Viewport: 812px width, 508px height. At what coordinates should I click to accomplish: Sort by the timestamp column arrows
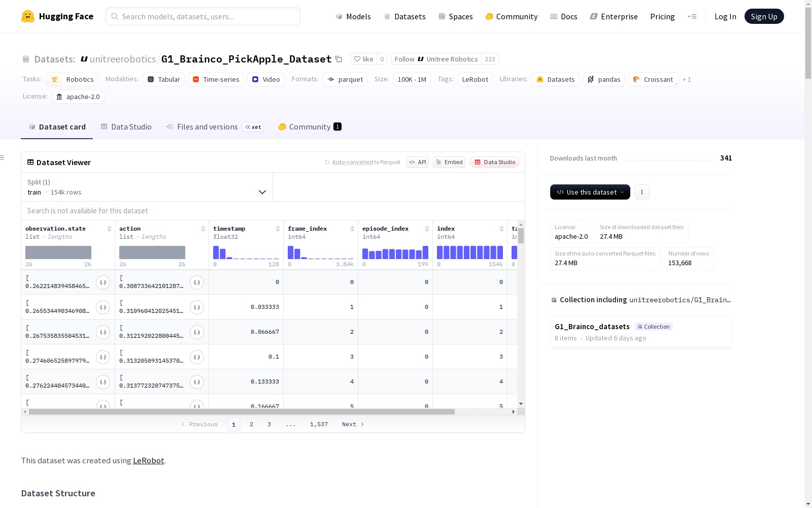coord(278,229)
